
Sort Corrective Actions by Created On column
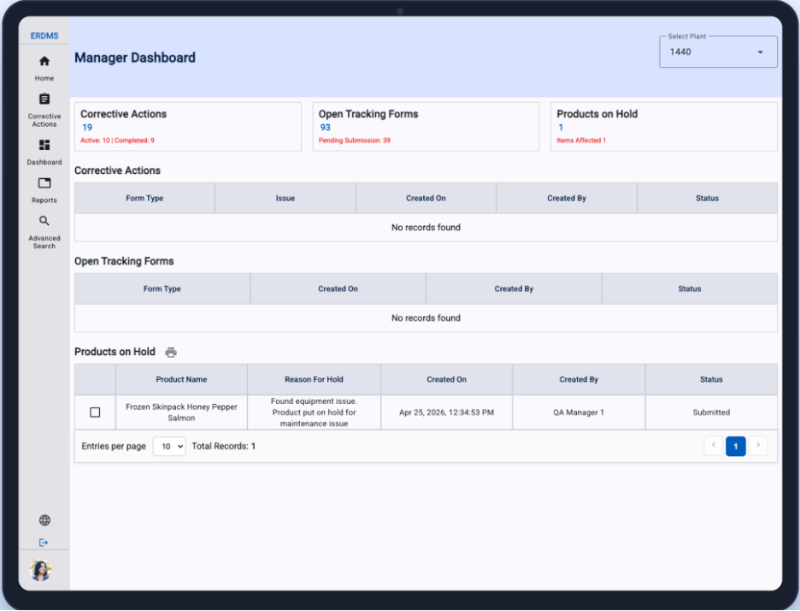pos(426,198)
